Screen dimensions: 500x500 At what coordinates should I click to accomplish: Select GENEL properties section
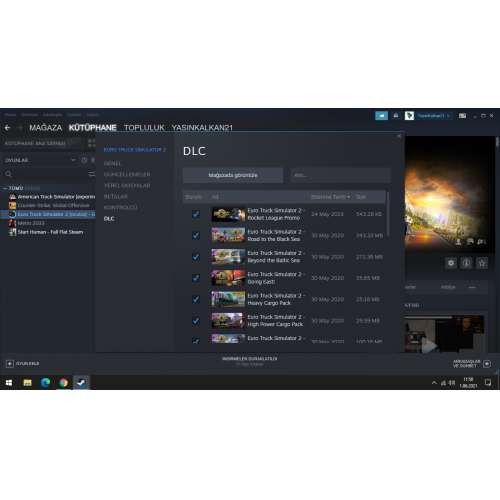[113, 164]
